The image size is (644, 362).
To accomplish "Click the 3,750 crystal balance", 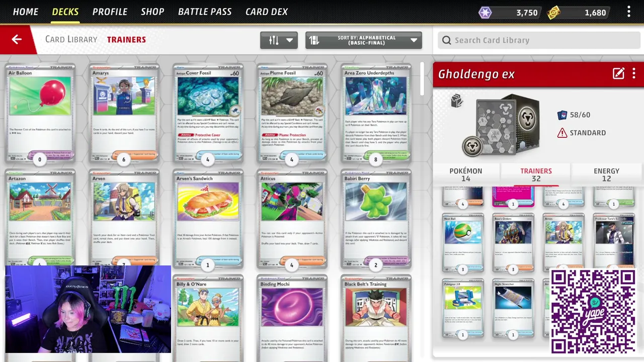I will 527,13.
